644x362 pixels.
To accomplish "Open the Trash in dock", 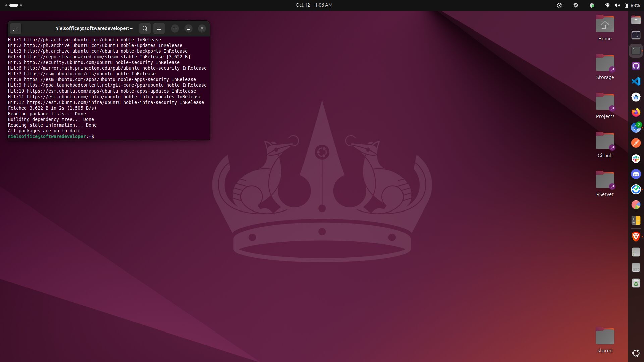I will 636,283.
